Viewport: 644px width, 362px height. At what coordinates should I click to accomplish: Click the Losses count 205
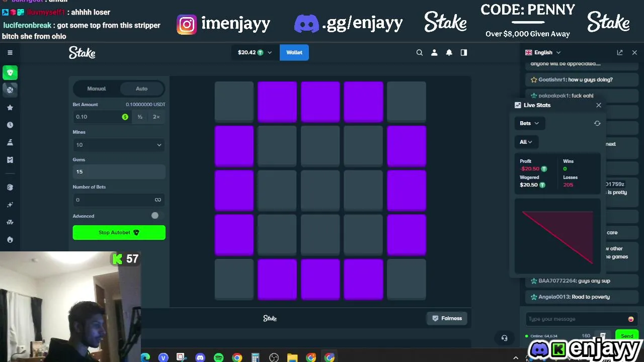568,185
